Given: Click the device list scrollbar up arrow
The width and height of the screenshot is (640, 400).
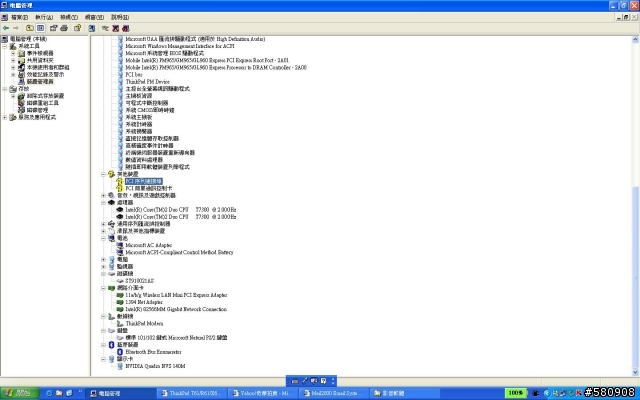Looking at the screenshot, I should coord(636,39).
